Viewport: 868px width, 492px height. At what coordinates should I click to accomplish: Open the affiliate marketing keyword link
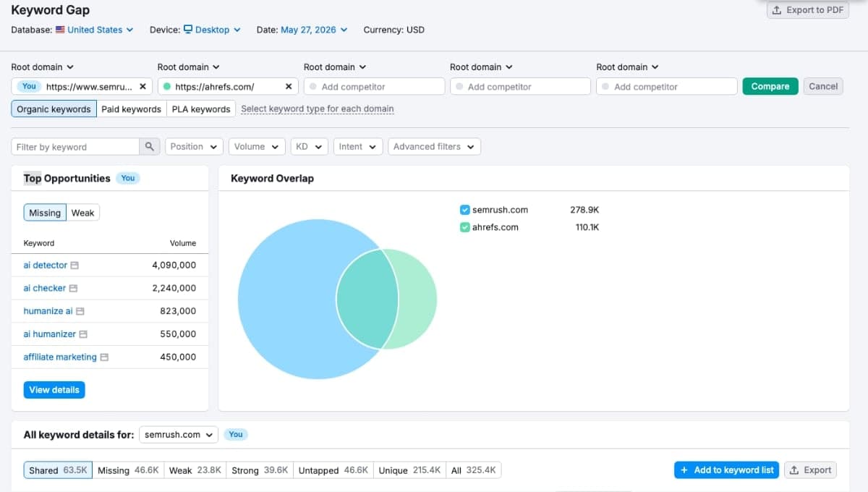[60, 357]
